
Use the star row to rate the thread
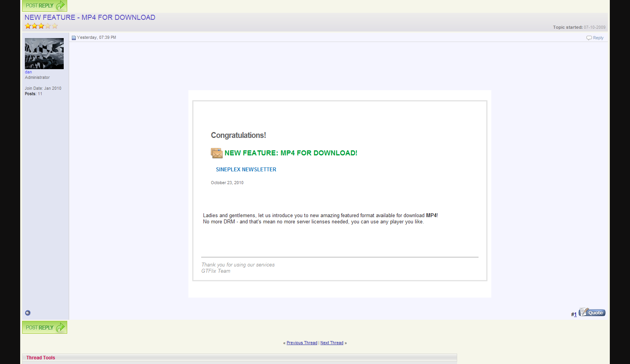[x=41, y=26]
